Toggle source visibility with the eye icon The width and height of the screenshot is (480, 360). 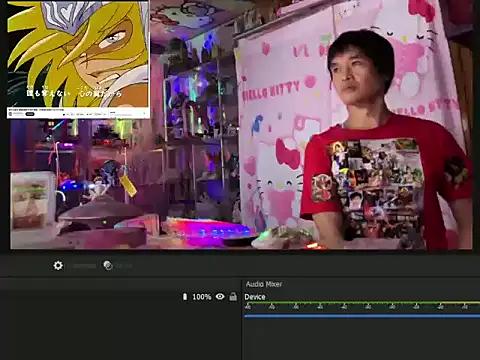click(x=220, y=296)
